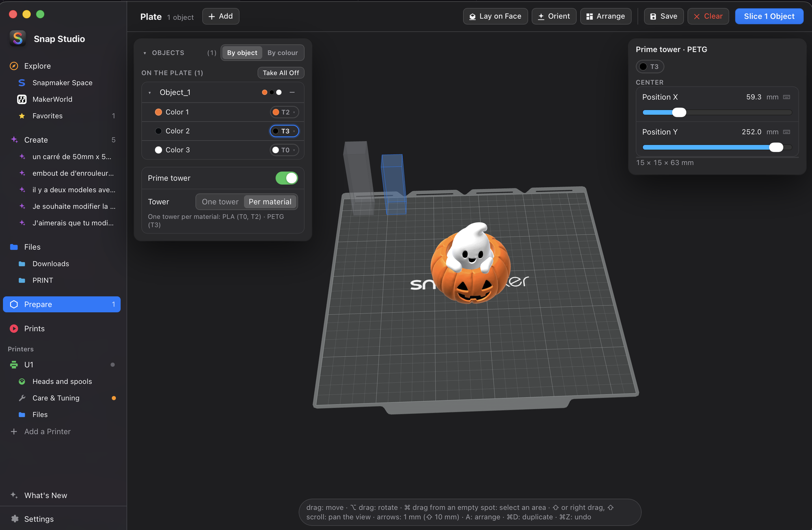The image size is (812, 530).
Task: Select the pumpkin ghost model on plate
Action: click(x=471, y=264)
